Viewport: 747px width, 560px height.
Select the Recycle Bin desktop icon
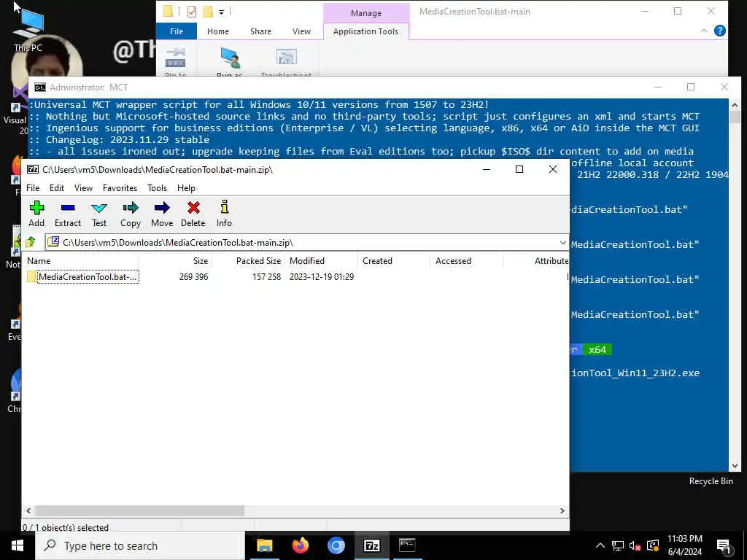[711, 481]
